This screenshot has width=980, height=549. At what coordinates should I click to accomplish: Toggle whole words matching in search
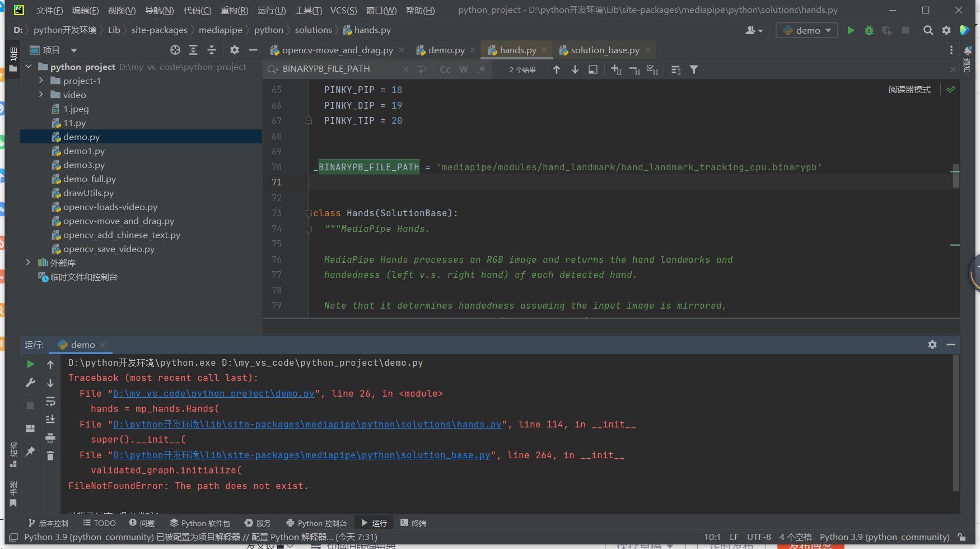[463, 69]
